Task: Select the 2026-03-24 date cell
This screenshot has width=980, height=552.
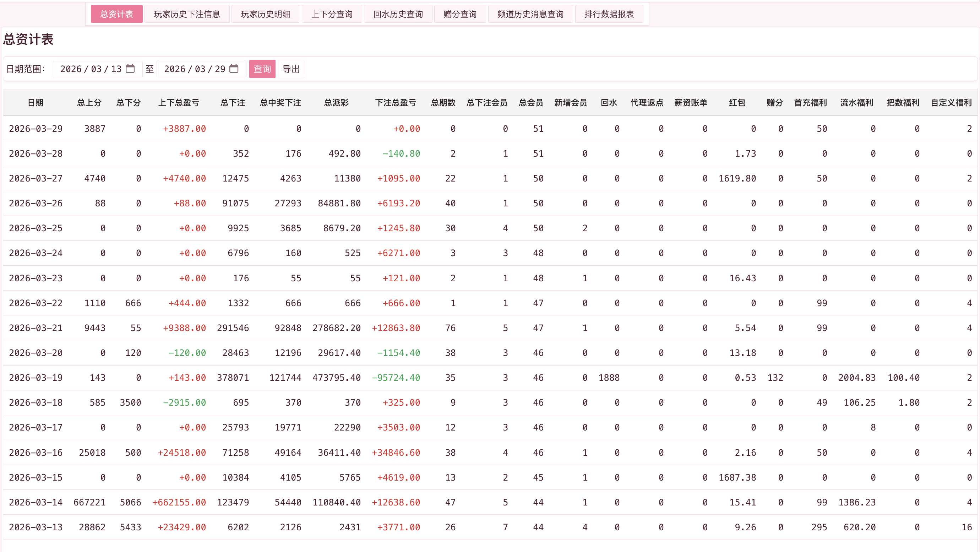Action: (36, 253)
